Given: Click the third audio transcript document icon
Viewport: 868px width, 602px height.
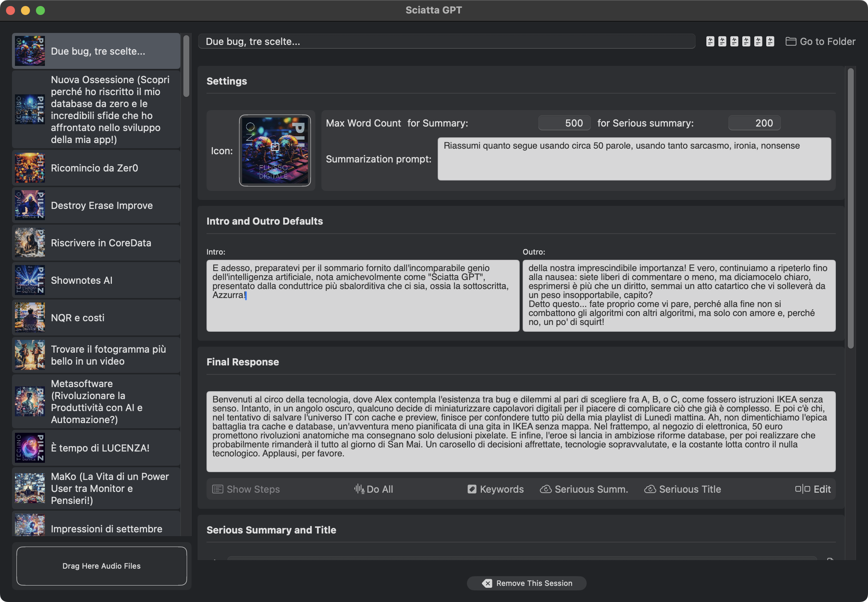Looking at the screenshot, I should tap(734, 42).
